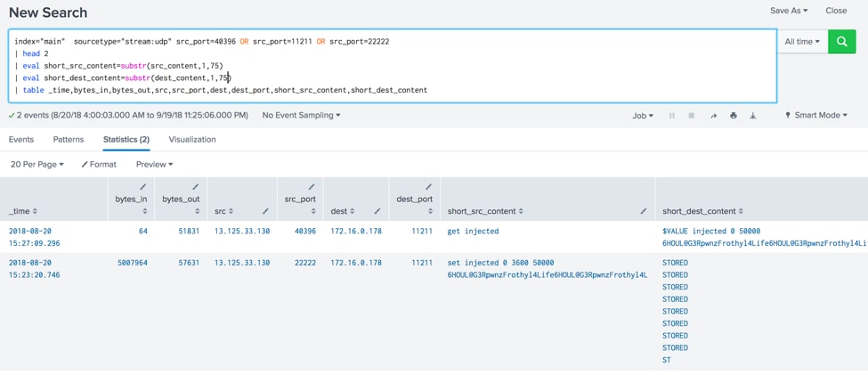Click the 'get injected' cell
Screen dimensions: 868x375
[x=473, y=231]
